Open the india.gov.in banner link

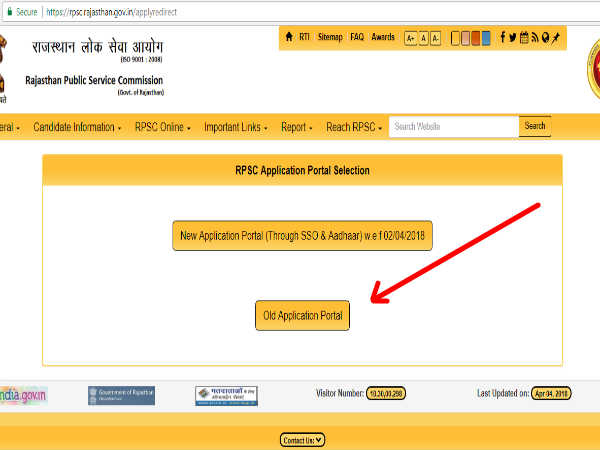[x=23, y=395]
